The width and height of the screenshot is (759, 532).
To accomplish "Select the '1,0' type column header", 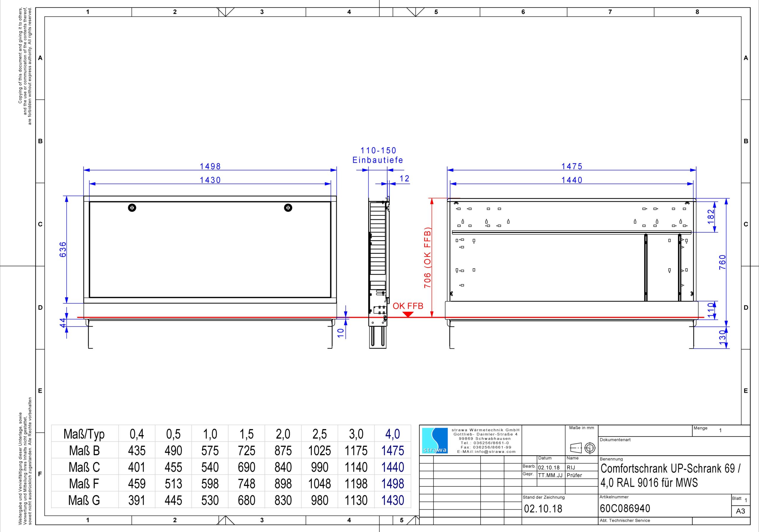I will (210, 434).
